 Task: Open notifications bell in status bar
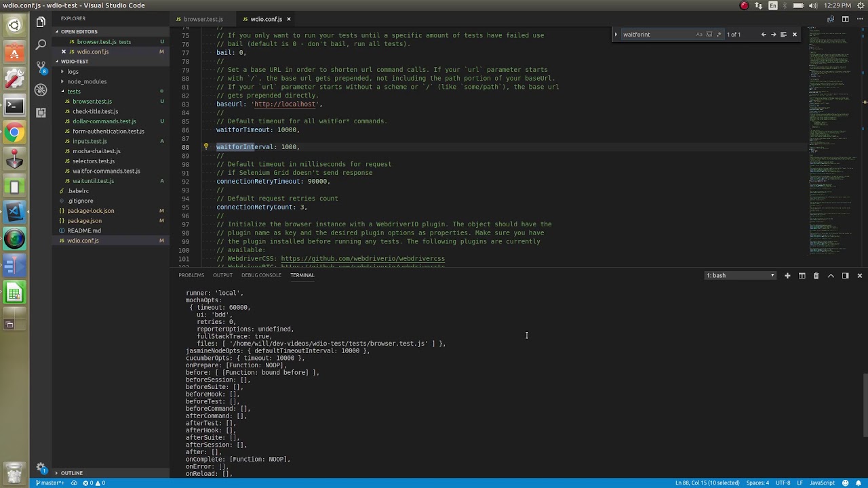859,483
